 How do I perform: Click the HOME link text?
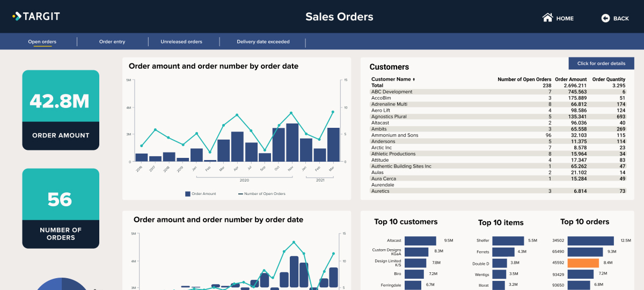pos(565,18)
